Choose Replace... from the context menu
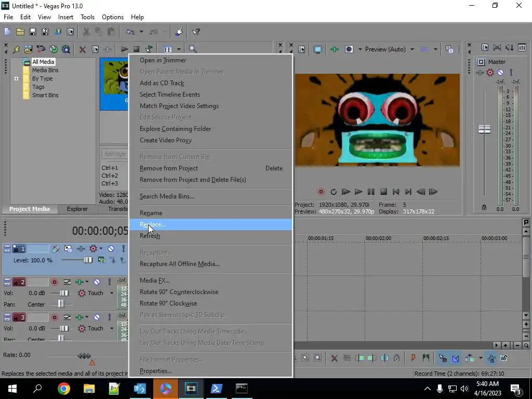 tap(210, 224)
